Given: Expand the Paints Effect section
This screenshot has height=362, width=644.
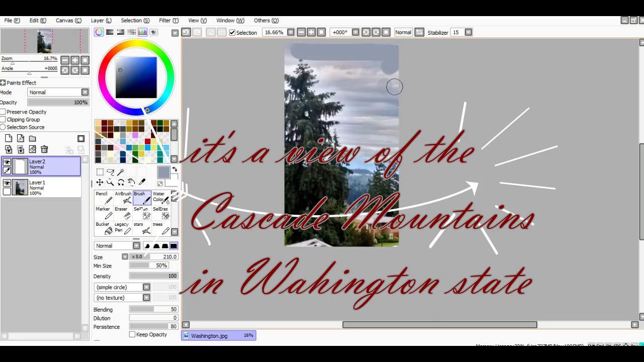Looking at the screenshot, I should [x=3, y=82].
